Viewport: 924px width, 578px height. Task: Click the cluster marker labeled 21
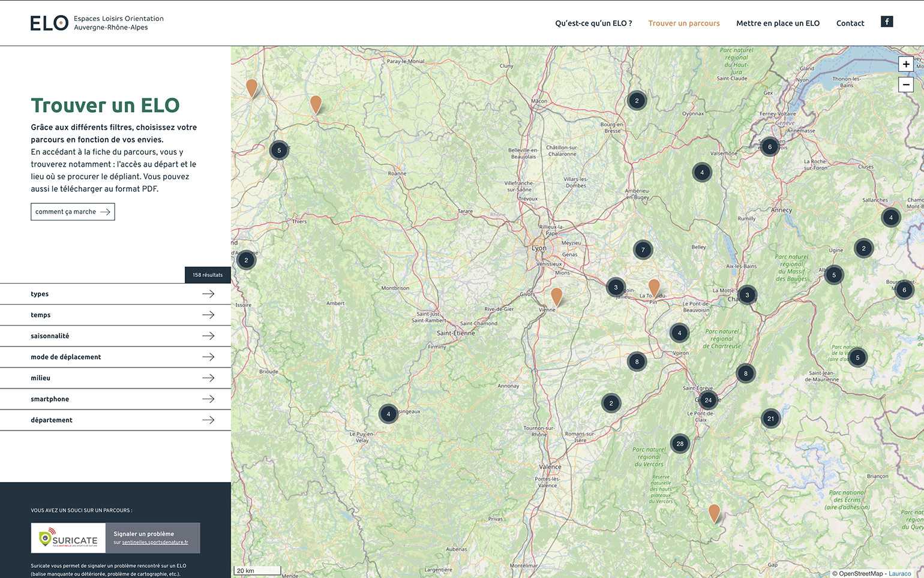(770, 419)
